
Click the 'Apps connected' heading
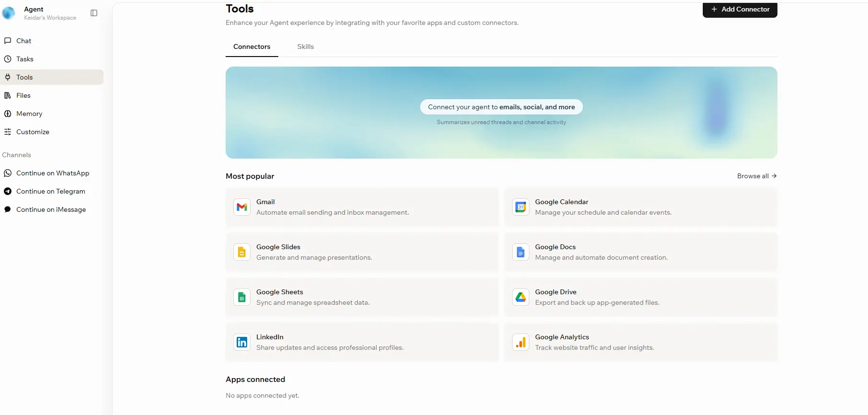[x=255, y=379]
